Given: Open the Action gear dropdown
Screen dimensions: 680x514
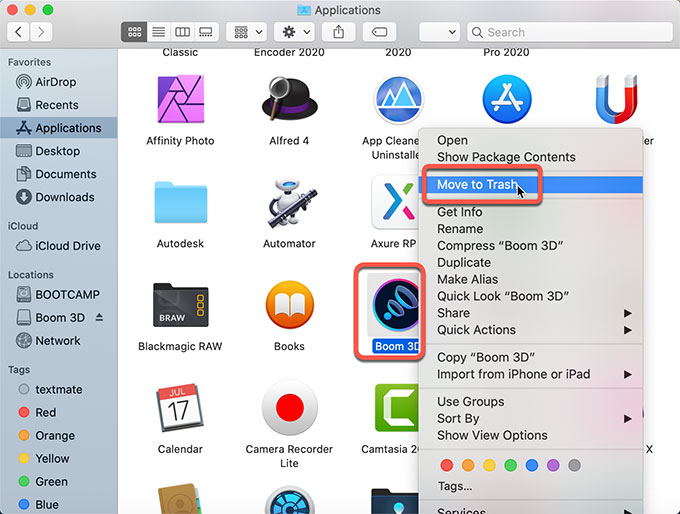Looking at the screenshot, I should [x=295, y=32].
